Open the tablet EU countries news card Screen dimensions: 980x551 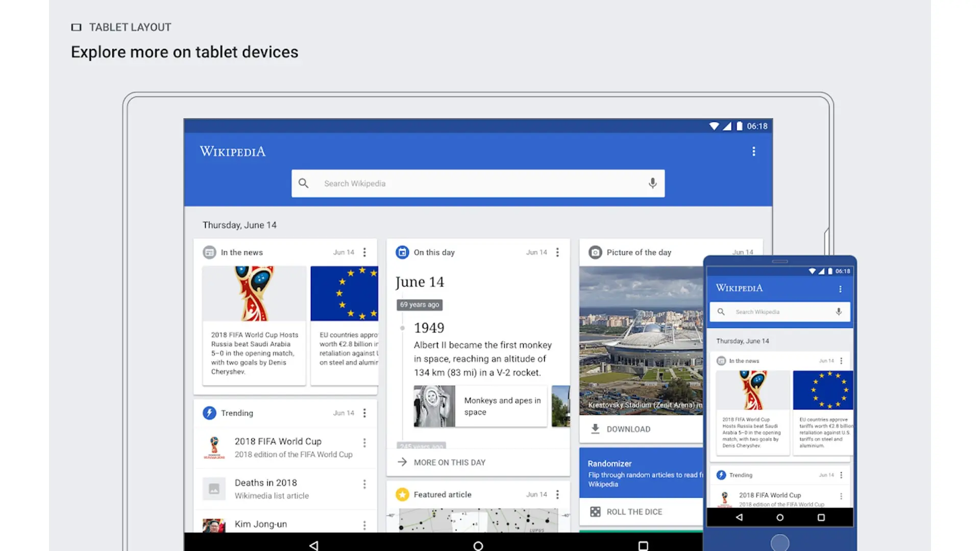[x=345, y=325]
